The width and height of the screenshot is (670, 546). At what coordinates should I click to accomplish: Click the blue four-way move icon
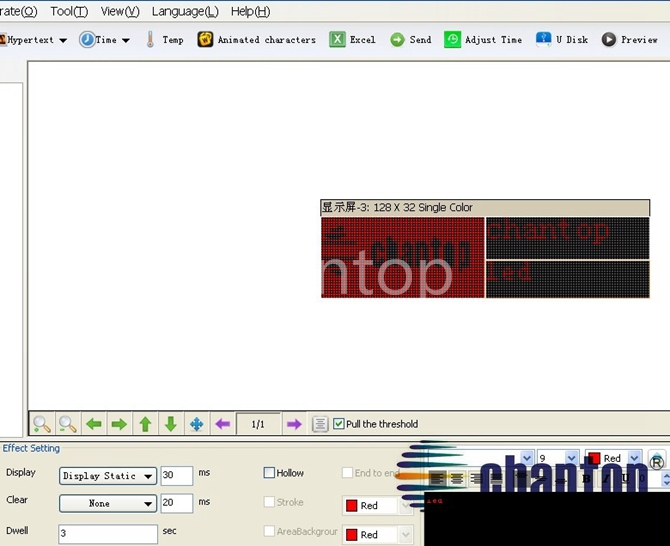(x=197, y=424)
